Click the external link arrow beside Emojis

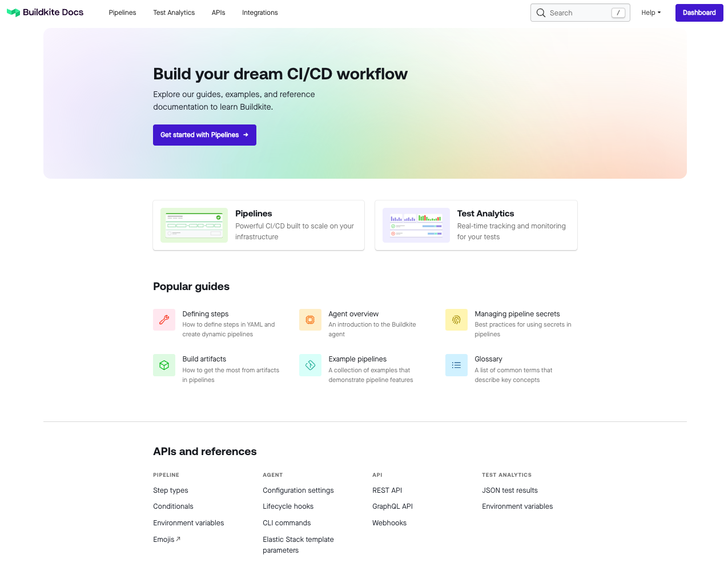[x=178, y=539]
